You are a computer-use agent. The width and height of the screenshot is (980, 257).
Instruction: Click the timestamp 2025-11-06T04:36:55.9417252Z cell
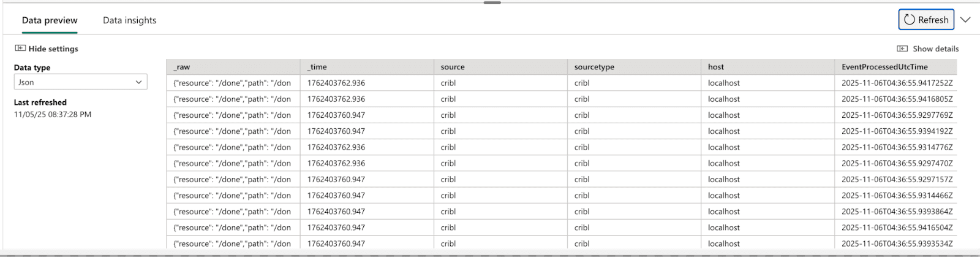(x=897, y=83)
